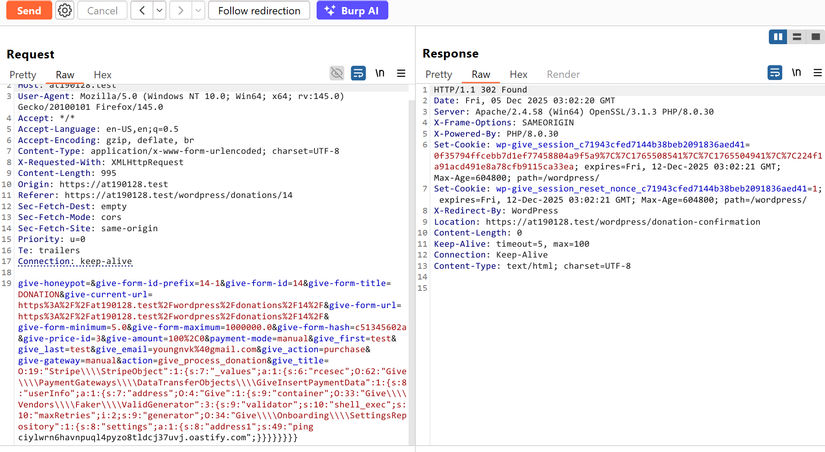The width and height of the screenshot is (825, 452).
Task: Click the Content-Length: 995 request header
Action: tap(67, 173)
